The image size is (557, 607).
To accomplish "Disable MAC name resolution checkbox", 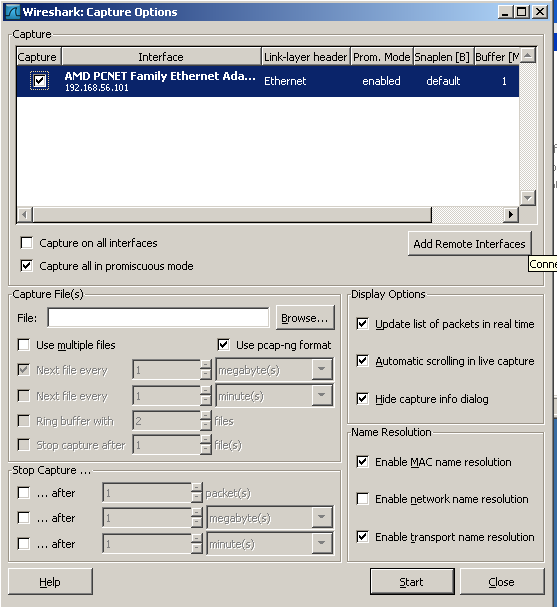I will [362, 461].
